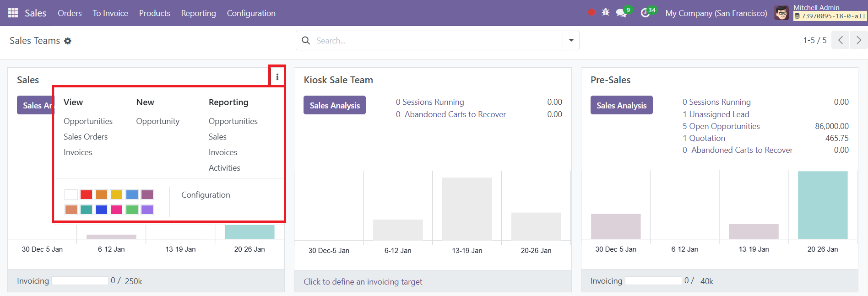This screenshot has width=868, height=296.
Task: Open the Reporting menu
Action: (x=198, y=13)
